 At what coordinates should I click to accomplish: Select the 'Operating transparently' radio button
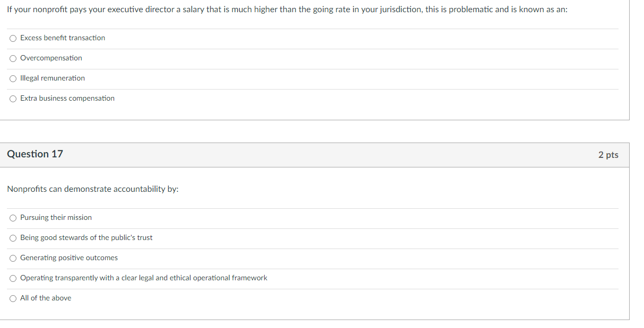(x=13, y=278)
